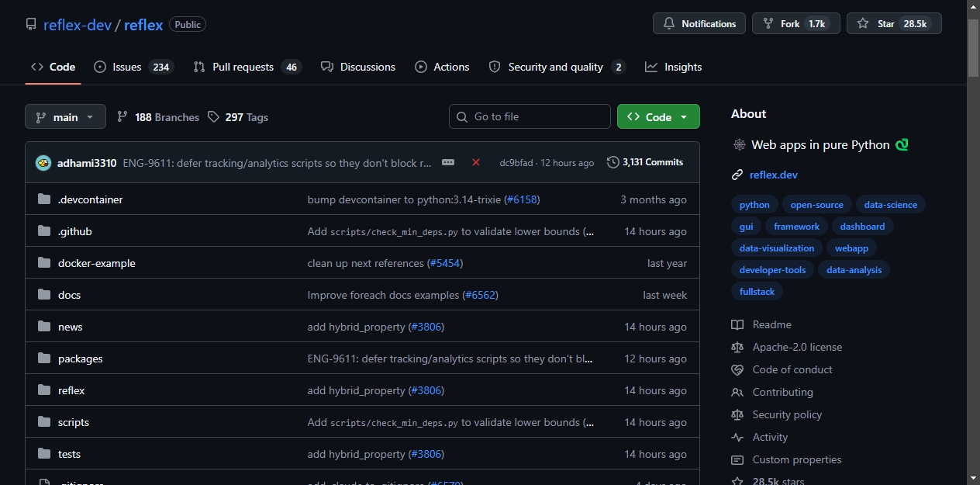Image resolution: width=980 pixels, height=485 pixels.
Task: Select the gui topic tag
Action: (x=747, y=227)
